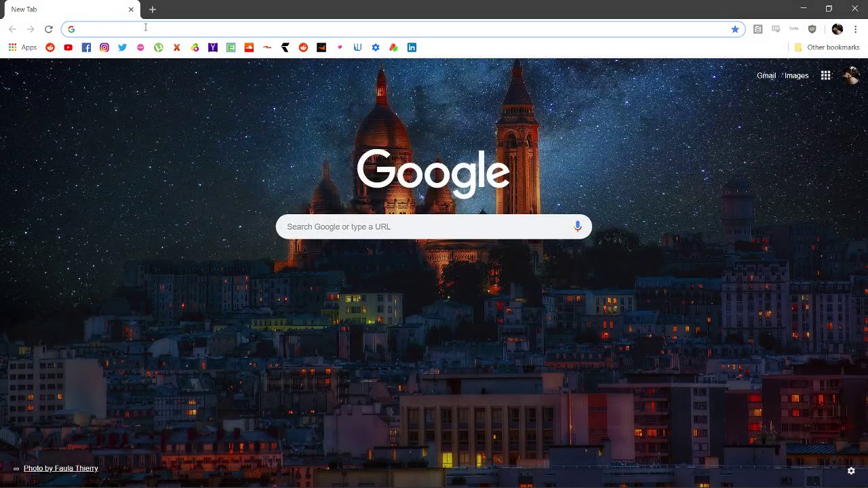868x488 pixels.
Task: Select the New Tab tab
Action: point(71,9)
